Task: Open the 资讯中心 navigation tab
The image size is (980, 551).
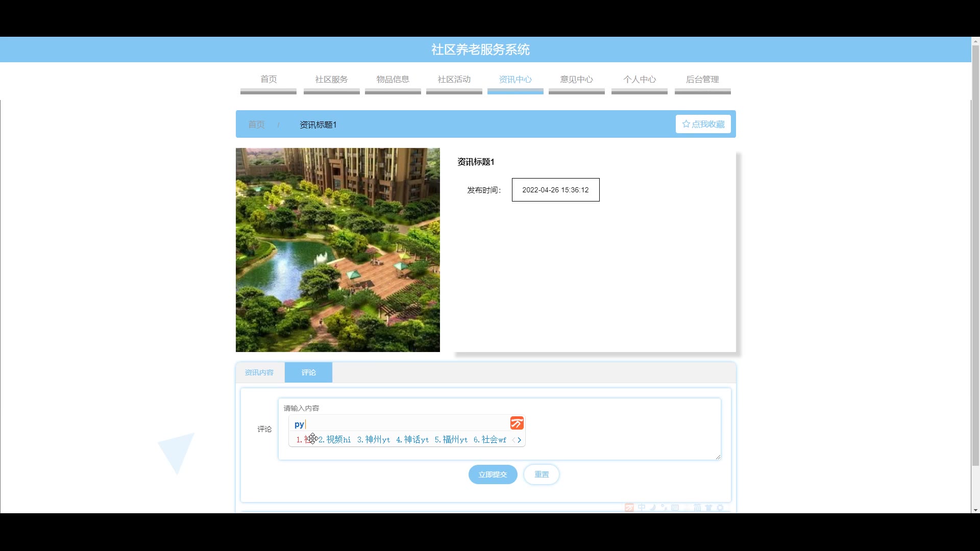Action: coord(515,80)
